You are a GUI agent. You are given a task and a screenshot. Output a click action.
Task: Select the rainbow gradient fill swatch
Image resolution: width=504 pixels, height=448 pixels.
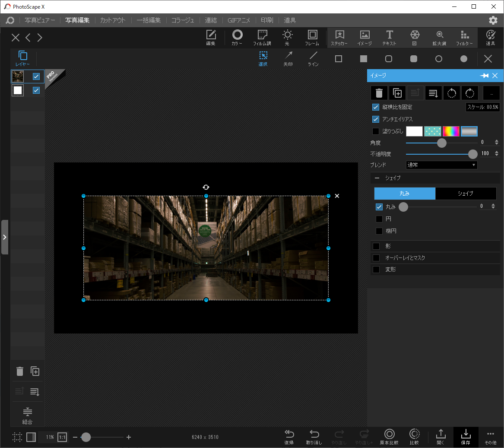point(451,131)
